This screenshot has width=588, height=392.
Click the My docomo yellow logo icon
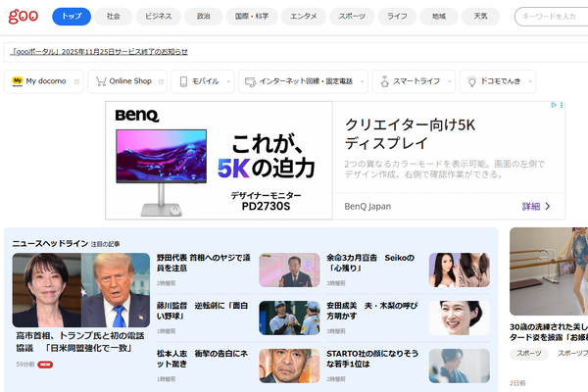[x=18, y=81]
